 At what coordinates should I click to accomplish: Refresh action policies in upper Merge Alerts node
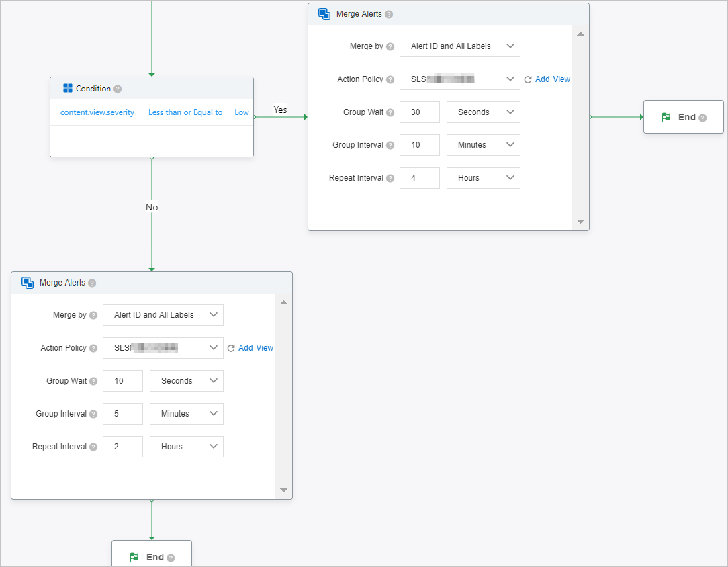pos(528,79)
